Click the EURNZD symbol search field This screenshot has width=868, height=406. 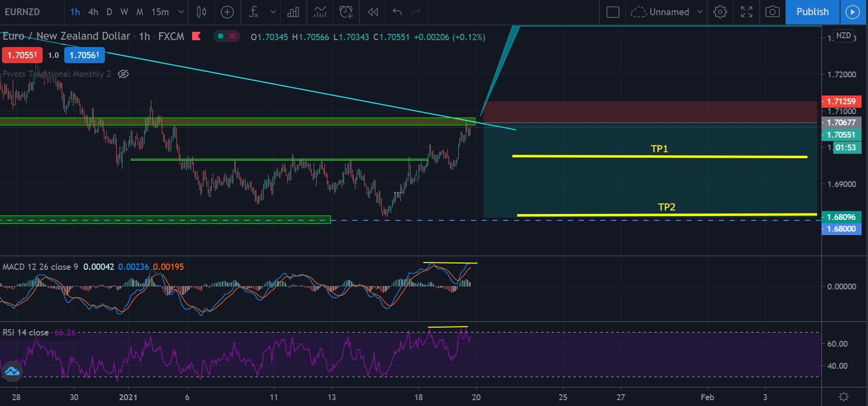(x=23, y=12)
